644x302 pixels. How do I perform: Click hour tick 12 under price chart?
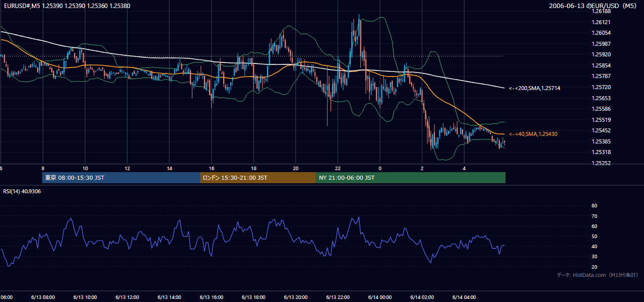(127, 168)
